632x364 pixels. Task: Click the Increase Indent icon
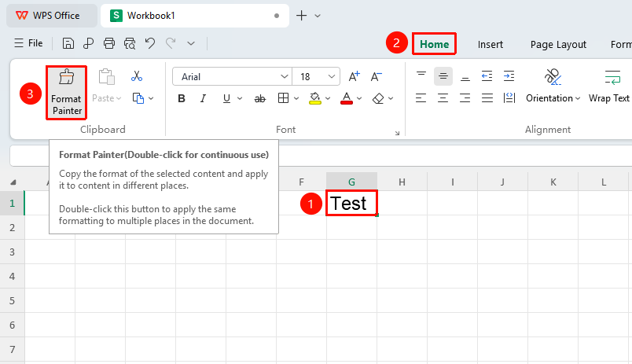click(509, 76)
